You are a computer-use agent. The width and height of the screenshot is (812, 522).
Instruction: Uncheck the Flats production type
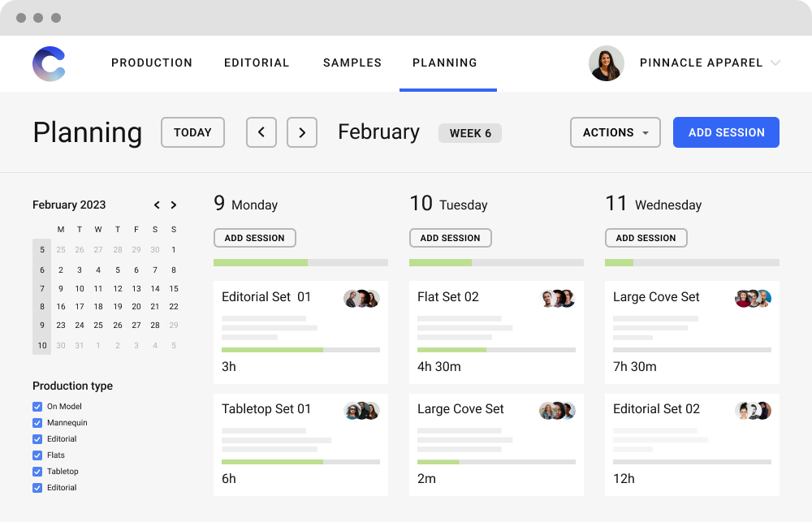click(37, 455)
